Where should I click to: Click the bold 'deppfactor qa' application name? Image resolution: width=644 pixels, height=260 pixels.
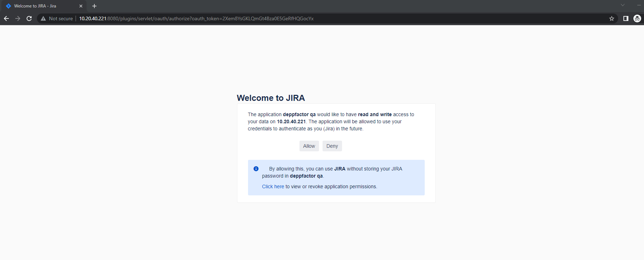[299, 114]
